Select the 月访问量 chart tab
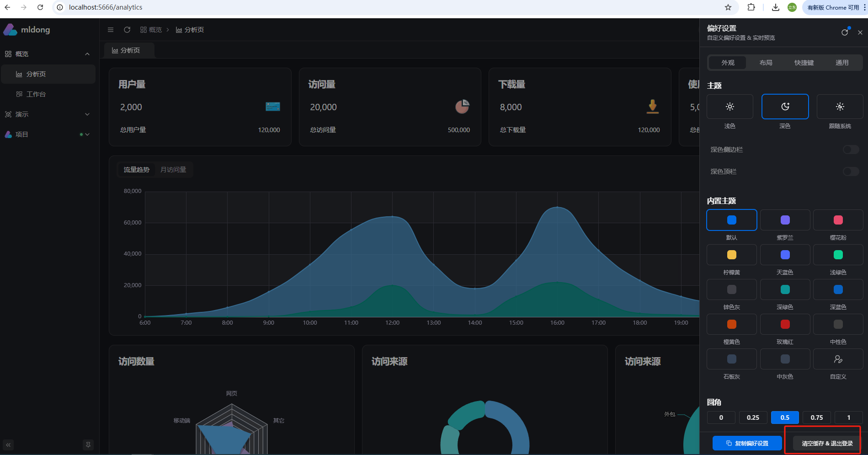Screen dimensions: 868x455 click(173, 170)
